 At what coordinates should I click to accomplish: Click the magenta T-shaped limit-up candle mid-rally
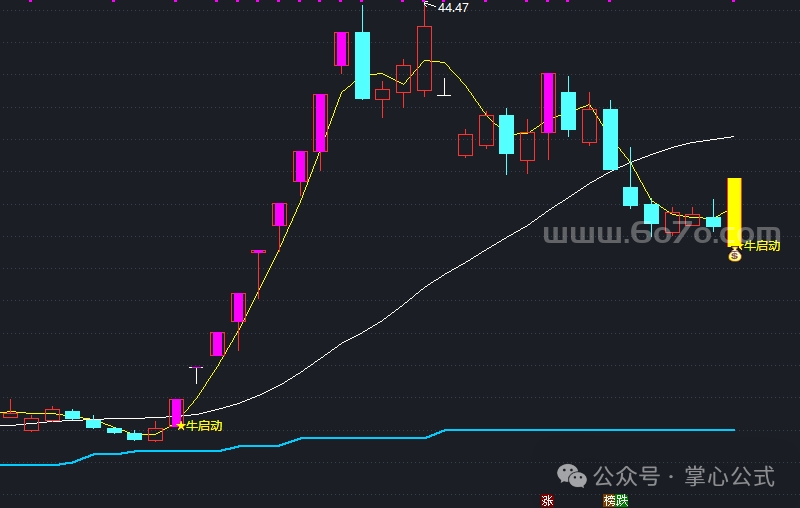click(x=258, y=274)
